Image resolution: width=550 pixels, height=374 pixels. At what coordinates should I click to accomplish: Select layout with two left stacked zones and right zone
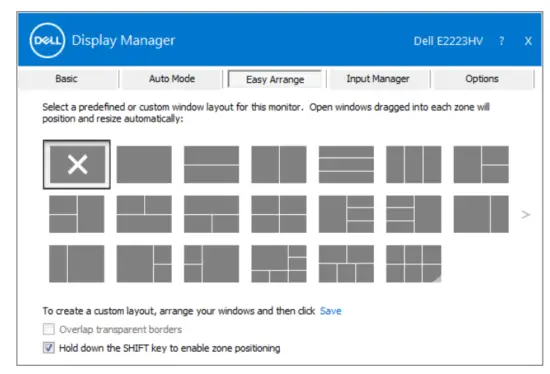point(77,214)
